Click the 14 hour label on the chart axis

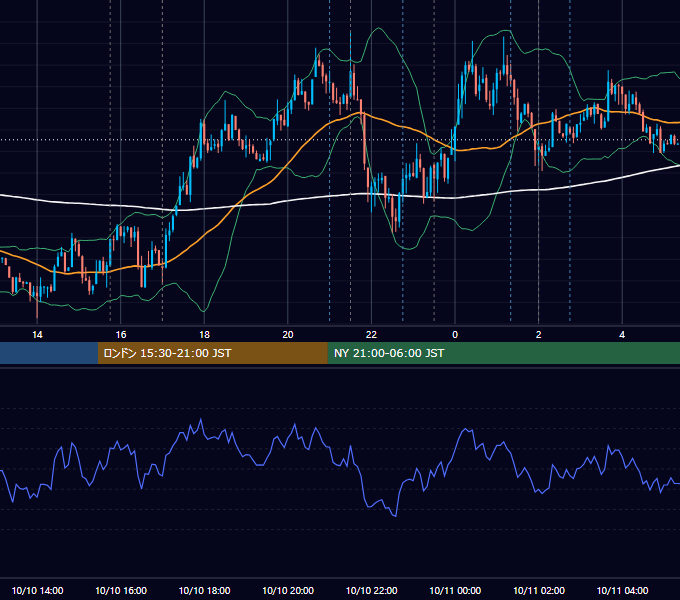37,335
